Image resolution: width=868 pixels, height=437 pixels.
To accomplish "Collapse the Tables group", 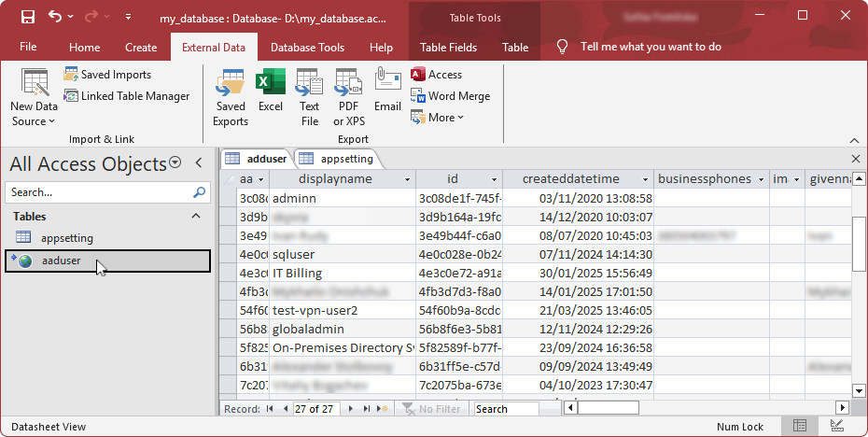I will click(196, 216).
